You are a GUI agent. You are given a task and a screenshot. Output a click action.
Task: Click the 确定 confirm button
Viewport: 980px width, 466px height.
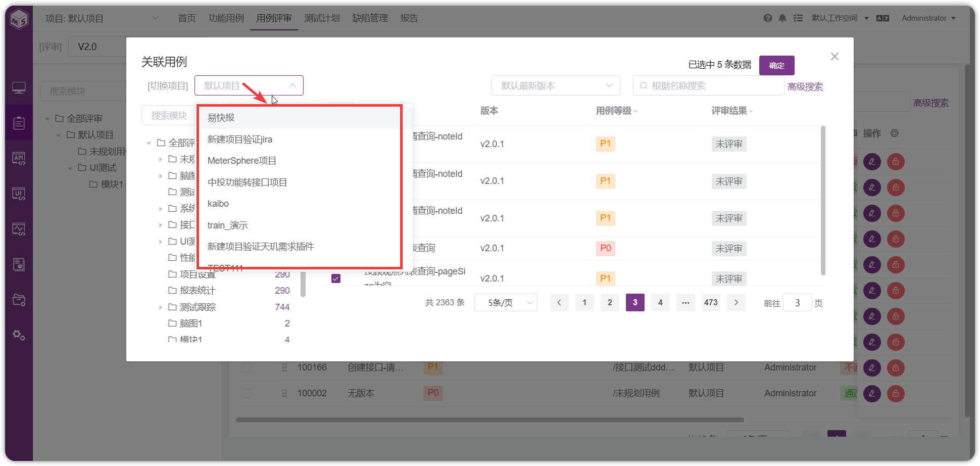(x=776, y=65)
